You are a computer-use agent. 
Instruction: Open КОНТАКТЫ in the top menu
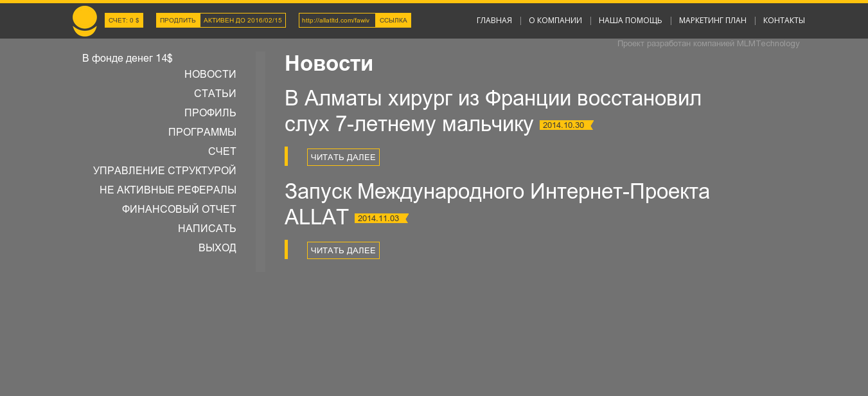pos(784,21)
